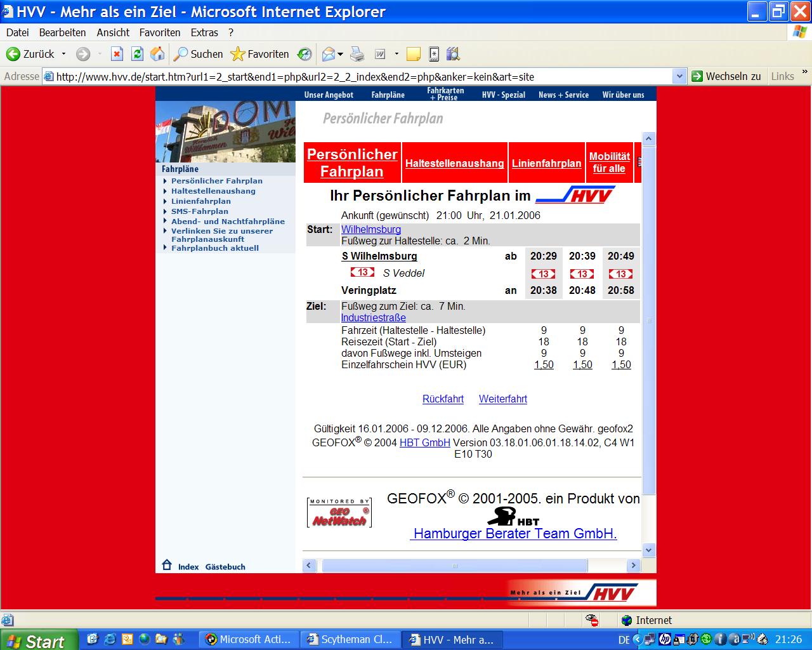Screen dimensions: 812x650
Task: Click the Messenger device icon in toolbar
Action: [x=434, y=54]
